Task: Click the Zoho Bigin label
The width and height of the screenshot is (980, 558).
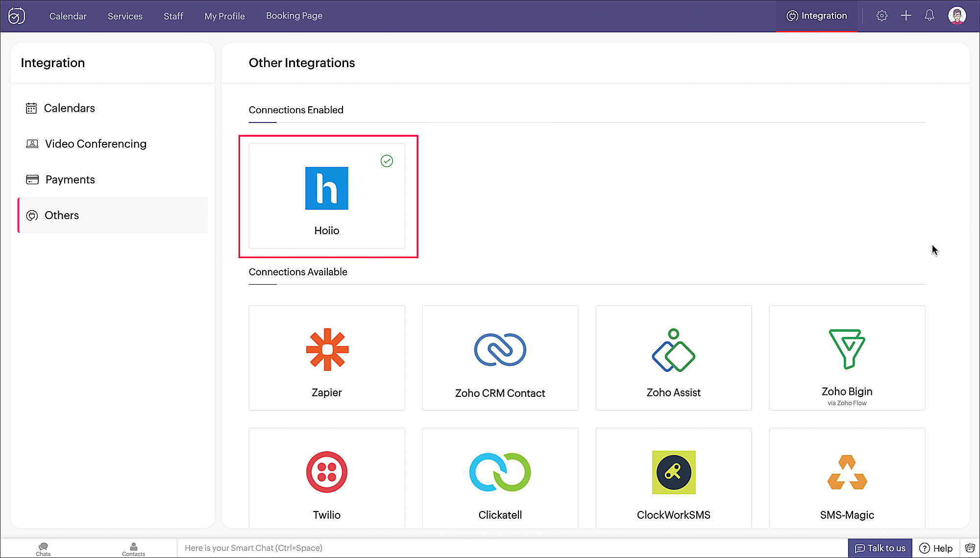Action: pos(847,391)
